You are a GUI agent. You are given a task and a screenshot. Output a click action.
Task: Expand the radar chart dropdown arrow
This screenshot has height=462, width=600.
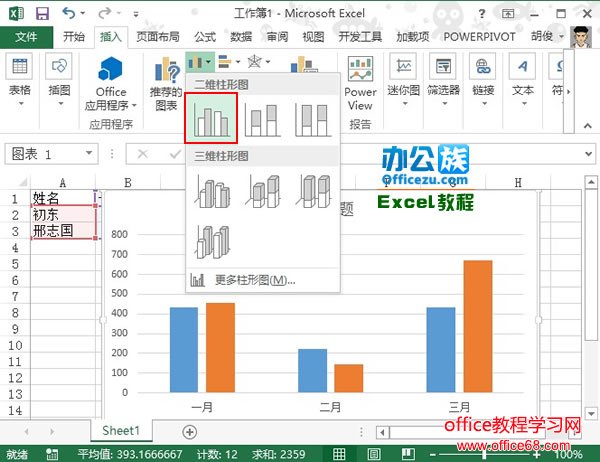tap(268, 62)
